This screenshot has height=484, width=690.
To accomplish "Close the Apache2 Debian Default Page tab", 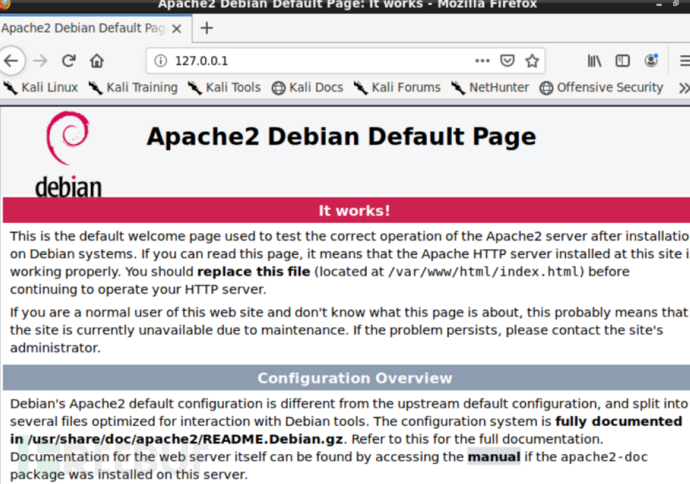I will click(176, 29).
